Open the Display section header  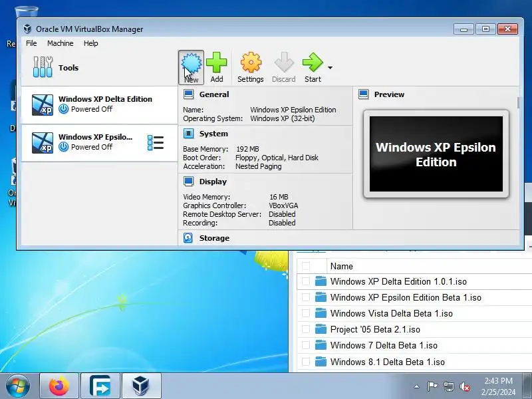[x=213, y=182]
